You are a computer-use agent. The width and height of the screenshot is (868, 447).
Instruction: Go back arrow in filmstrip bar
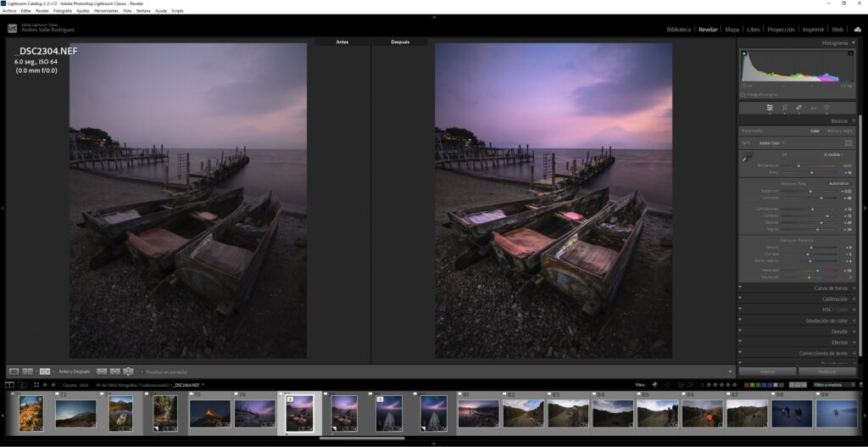(x=46, y=384)
